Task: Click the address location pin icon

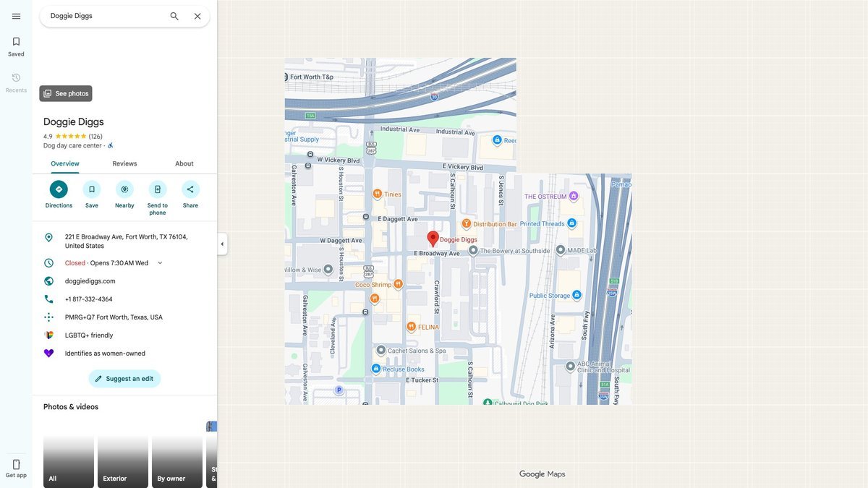Action: [x=48, y=237]
